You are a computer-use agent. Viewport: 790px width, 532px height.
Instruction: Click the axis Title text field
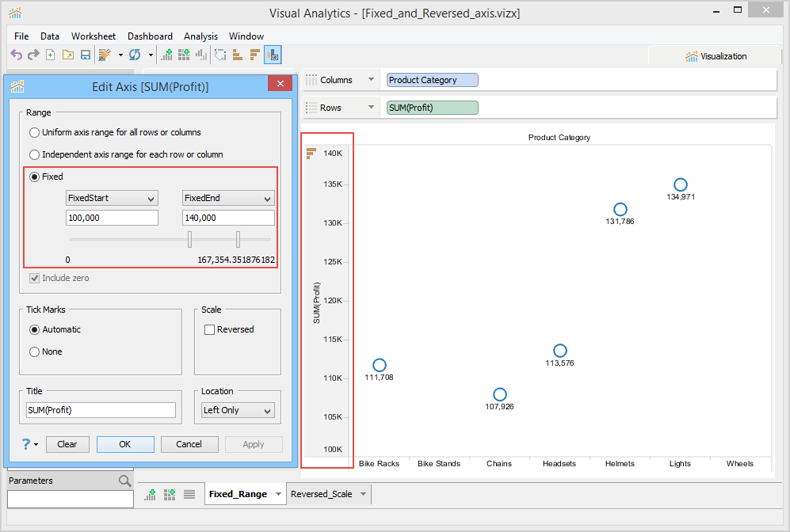[x=101, y=410]
